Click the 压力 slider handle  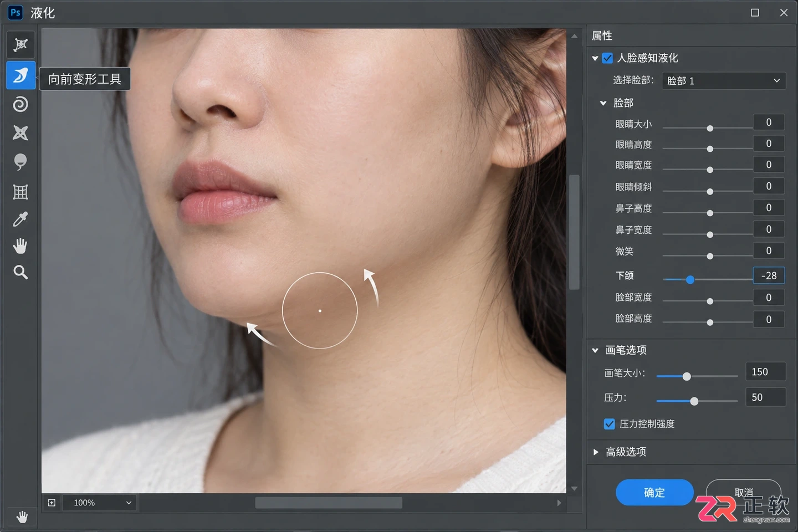[694, 401]
